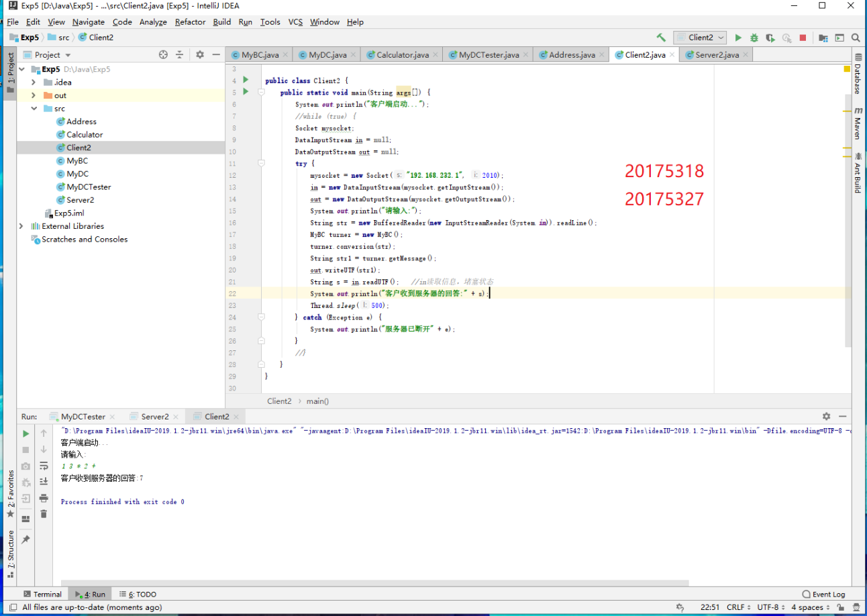Screen dimensions: 867x616
Task: Build the project with the hammer icon
Action: tap(661, 38)
